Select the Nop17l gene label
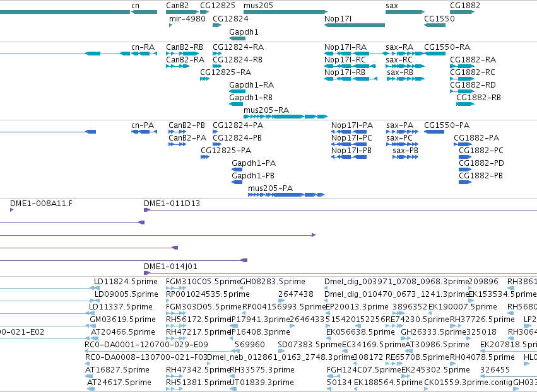This screenshot has width=537, height=392. (x=338, y=18)
